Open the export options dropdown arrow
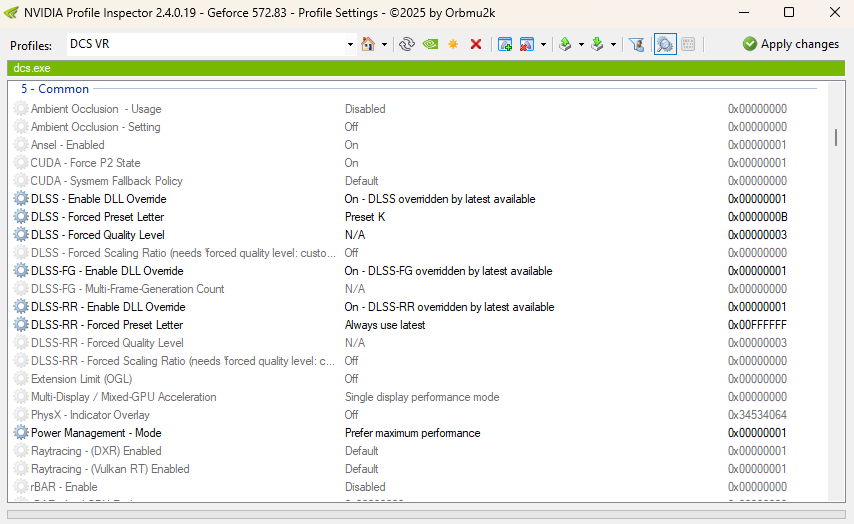The height and width of the screenshot is (524, 854). click(x=581, y=45)
